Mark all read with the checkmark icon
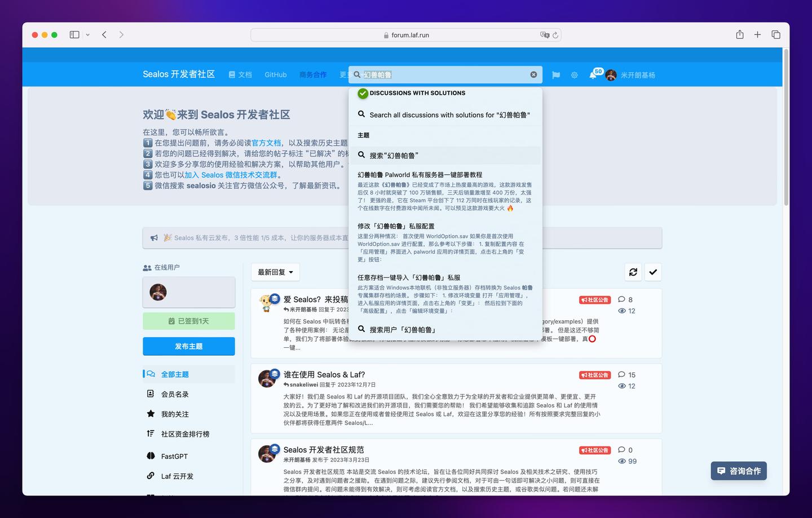The image size is (812, 518). click(653, 272)
